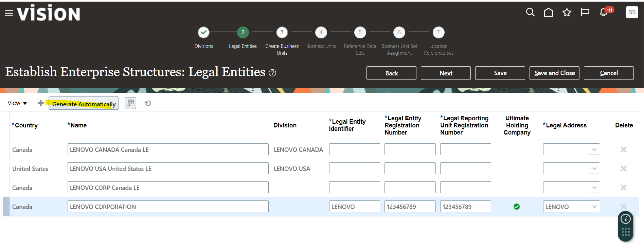
Task: Edit name field LENOVO CORPORATION
Action: pyautogui.click(x=168, y=207)
